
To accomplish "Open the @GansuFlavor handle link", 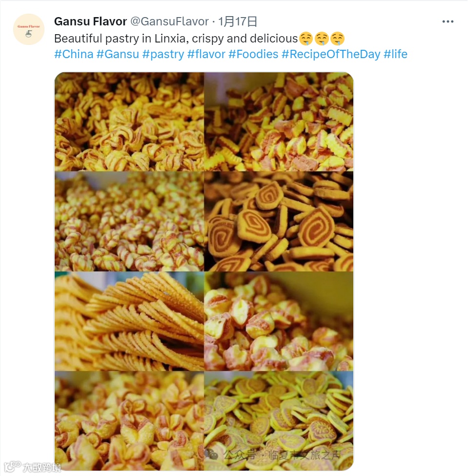I will pyautogui.click(x=169, y=21).
